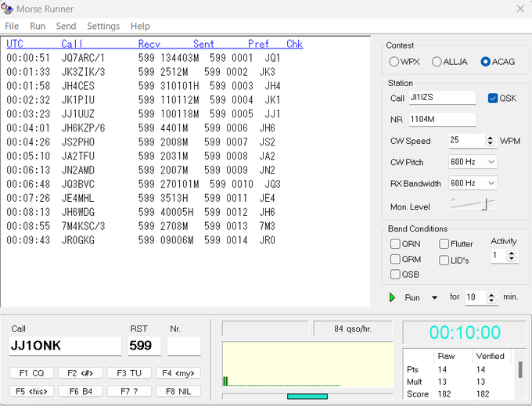Click the F1 CQ button

pyautogui.click(x=31, y=373)
